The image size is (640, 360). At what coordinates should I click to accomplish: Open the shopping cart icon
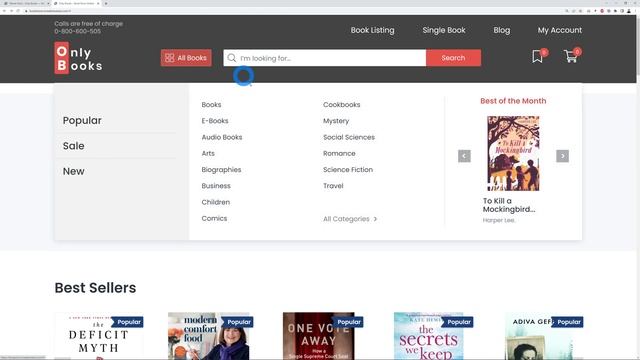pos(571,56)
